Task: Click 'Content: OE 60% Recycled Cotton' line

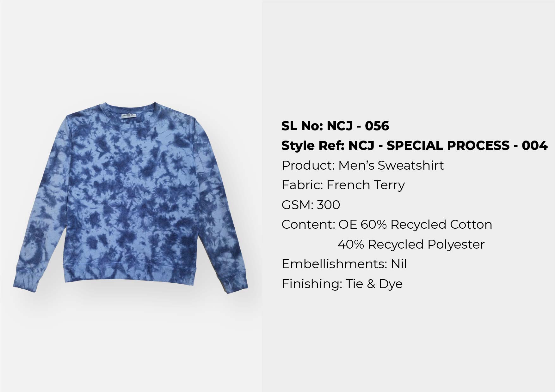Action: click(387, 225)
